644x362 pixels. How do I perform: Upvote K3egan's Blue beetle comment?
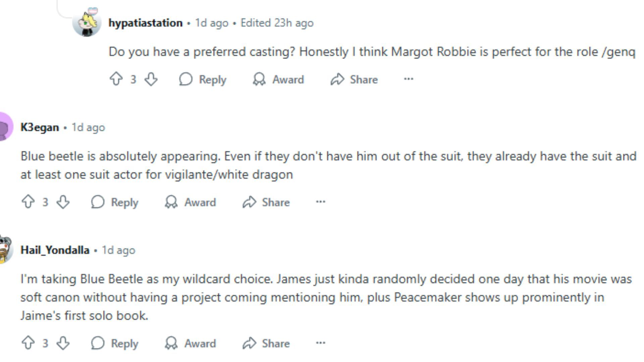click(28, 202)
